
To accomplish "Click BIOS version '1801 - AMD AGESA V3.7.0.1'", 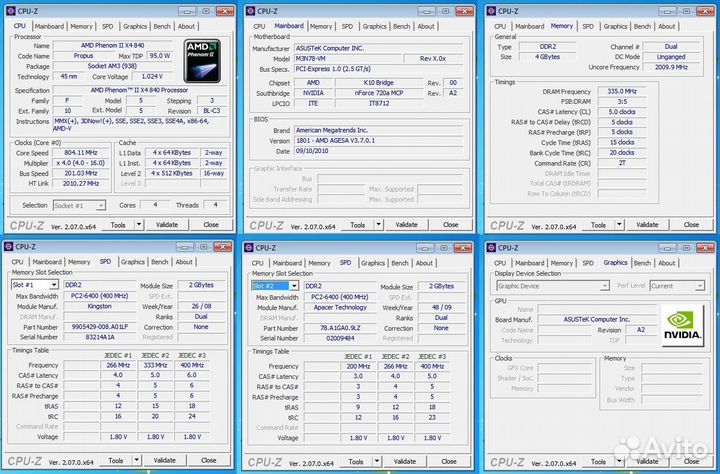I will pyautogui.click(x=378, y=141).
